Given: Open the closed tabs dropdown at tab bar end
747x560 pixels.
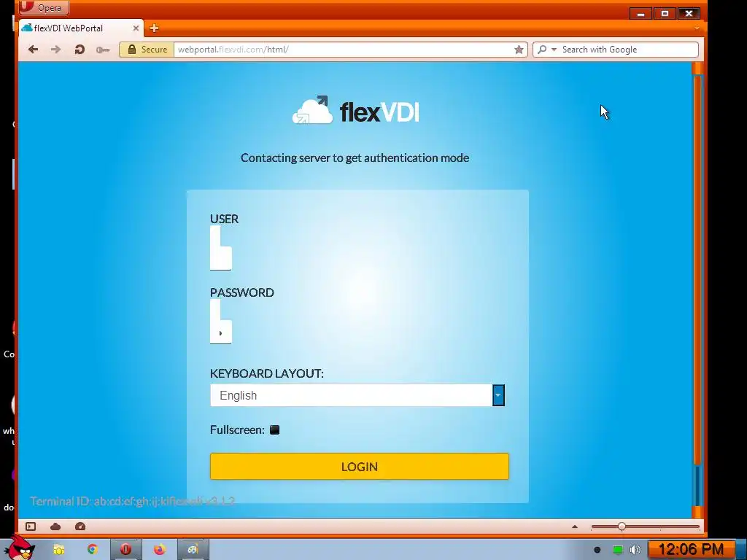Looking at the screenshot, I should [x=697, y=28].
